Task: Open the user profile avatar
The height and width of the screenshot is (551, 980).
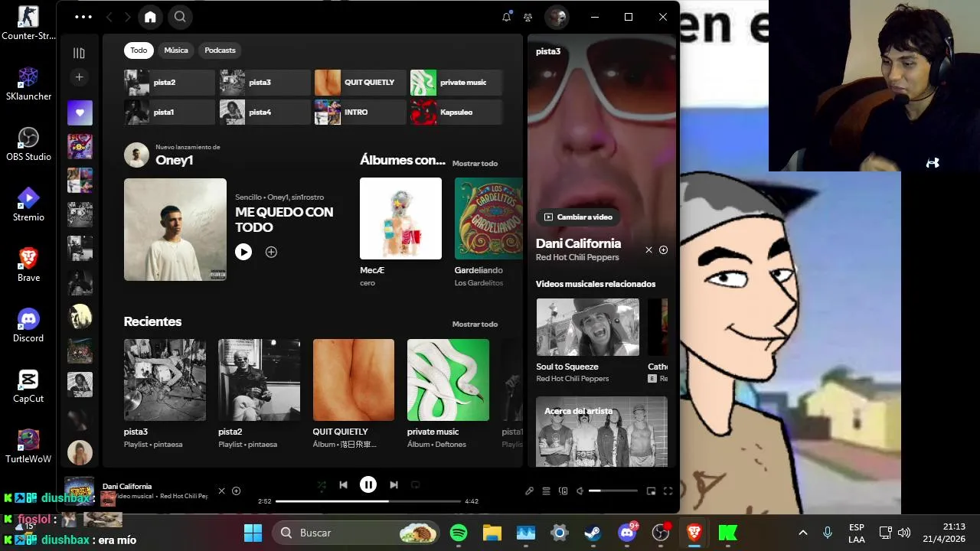Action: pos(557,17)
